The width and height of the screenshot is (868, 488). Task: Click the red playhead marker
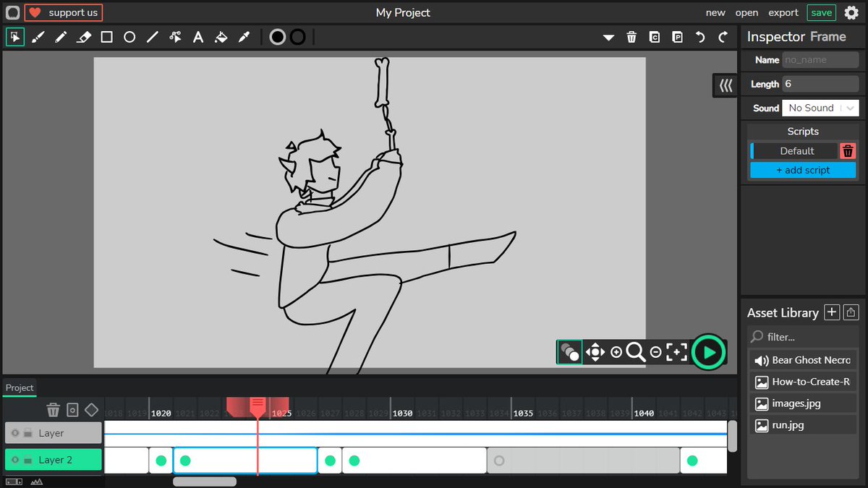tap(258, 406)
